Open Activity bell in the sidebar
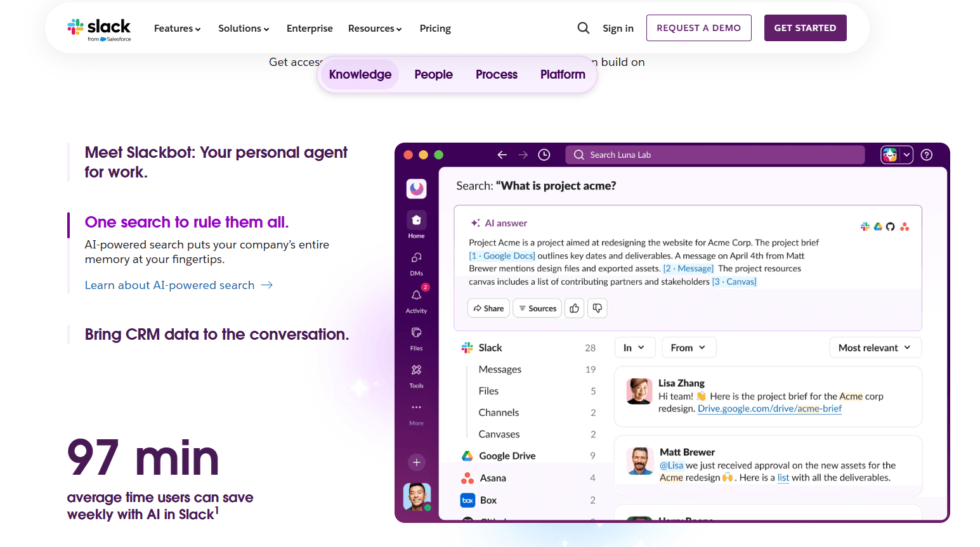Viewport: 980px width, 547px height. pyautogui.click(x=417, y=300)
